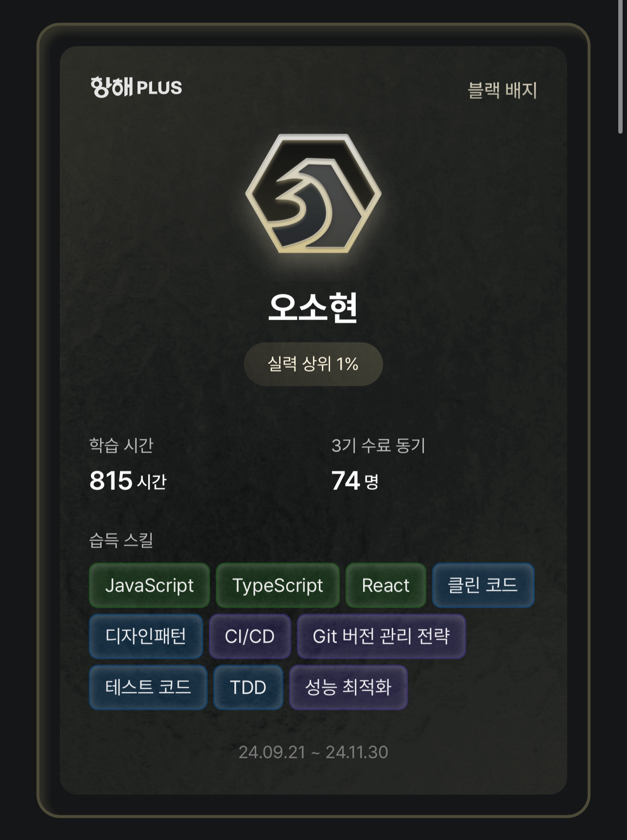Click the 습득 스킬 section heading
Screen dimensions: 627x840
[122, 540]
